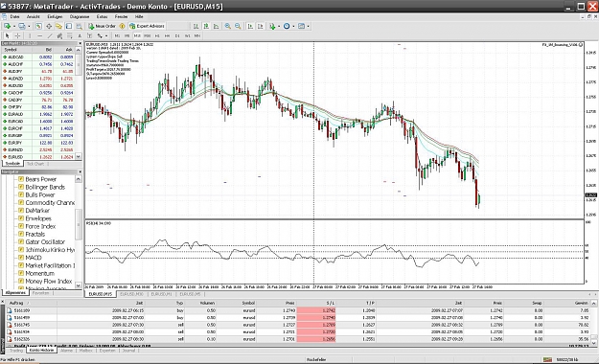The height and width of the screenshot is (364, 599).
Task: Select Ichimoku Kinko Hyo in Navigator
Action: point(50,250)
